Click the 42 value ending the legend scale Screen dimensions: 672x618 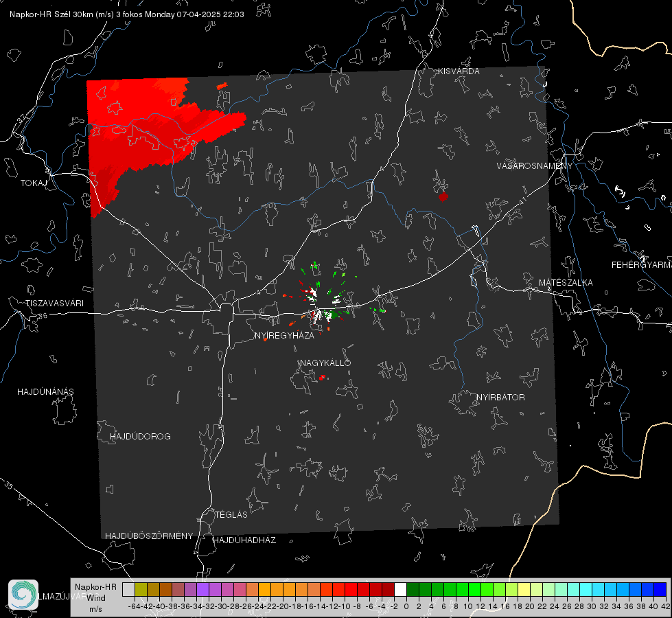pos(665,606)
